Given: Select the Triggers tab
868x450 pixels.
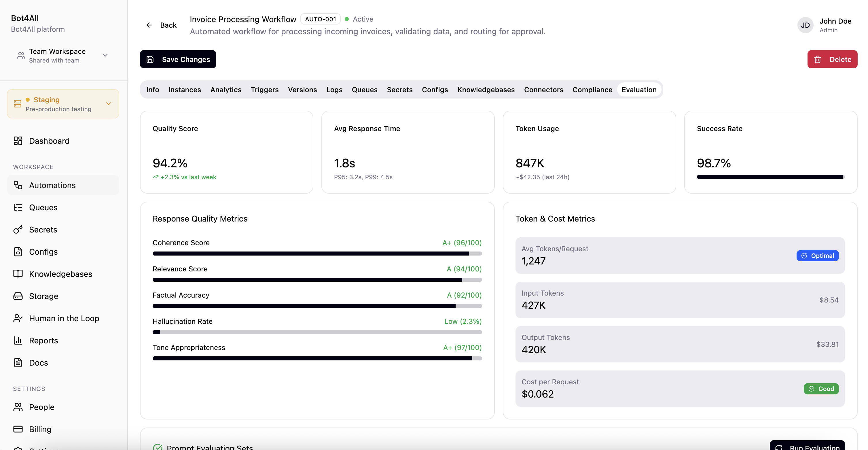Looking at the screenshot, I should (264, 90).
